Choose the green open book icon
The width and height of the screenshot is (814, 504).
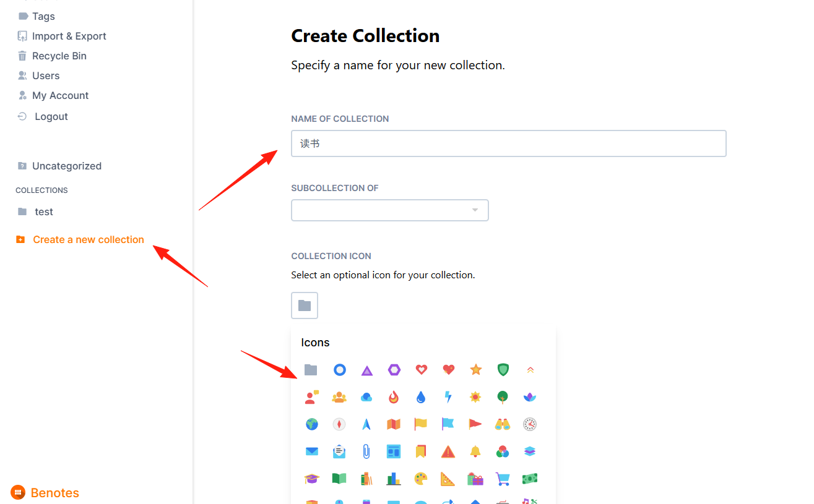point(339,479)
